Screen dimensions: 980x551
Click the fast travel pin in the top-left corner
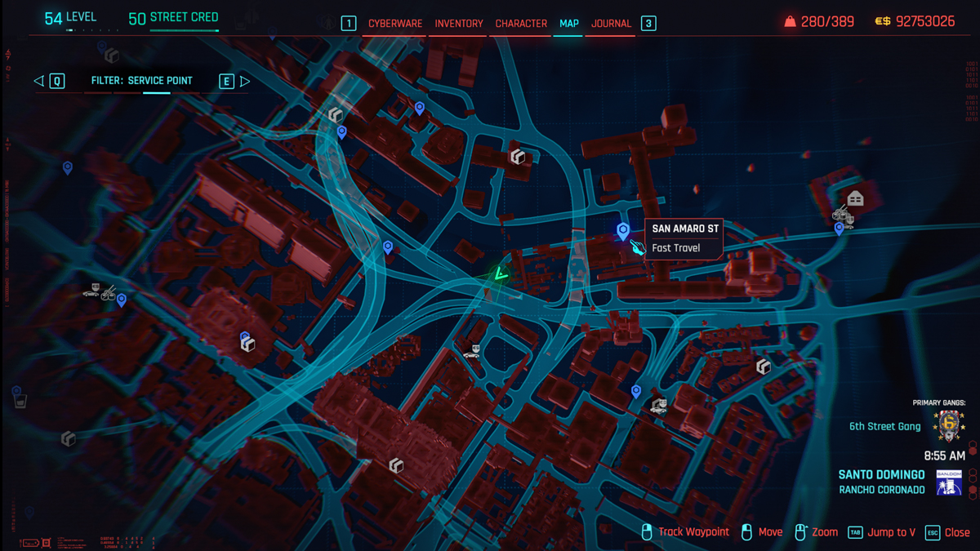67,168
